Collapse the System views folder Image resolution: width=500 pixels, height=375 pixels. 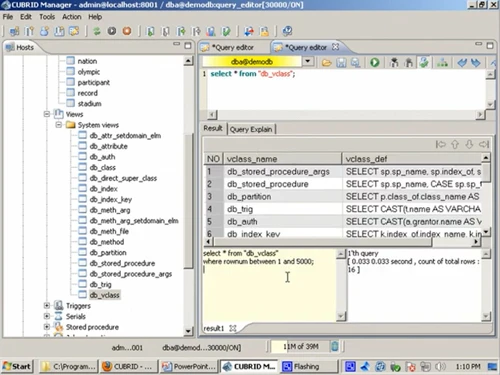(59, 125)
